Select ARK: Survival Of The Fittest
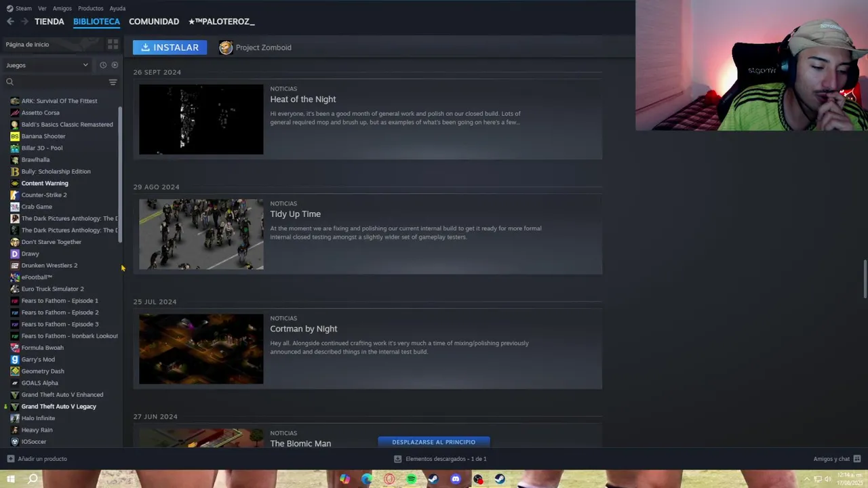 coord(59,101)
